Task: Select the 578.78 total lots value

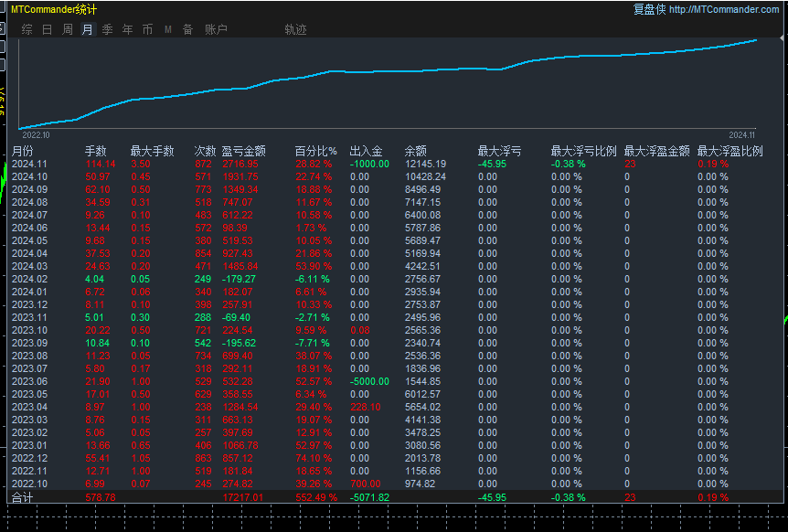Action: point(101,497)
